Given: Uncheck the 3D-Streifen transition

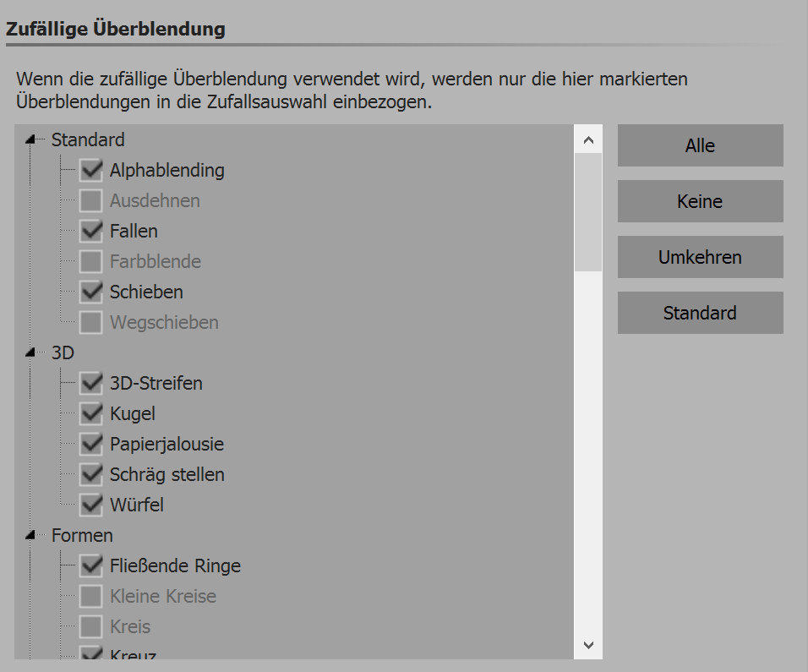Looking at the screenshot, I should pyautogui.click(x=91, y=383).
